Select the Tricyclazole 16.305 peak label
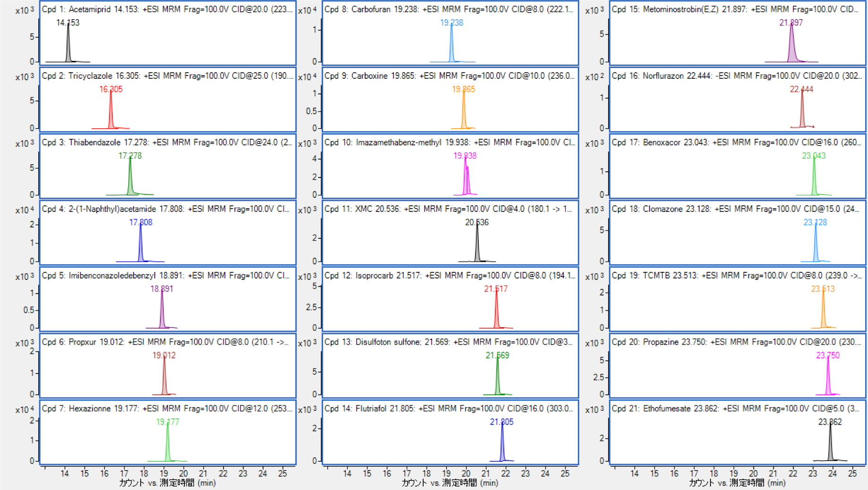Screen dimensions: 868x490 (111, 89)
